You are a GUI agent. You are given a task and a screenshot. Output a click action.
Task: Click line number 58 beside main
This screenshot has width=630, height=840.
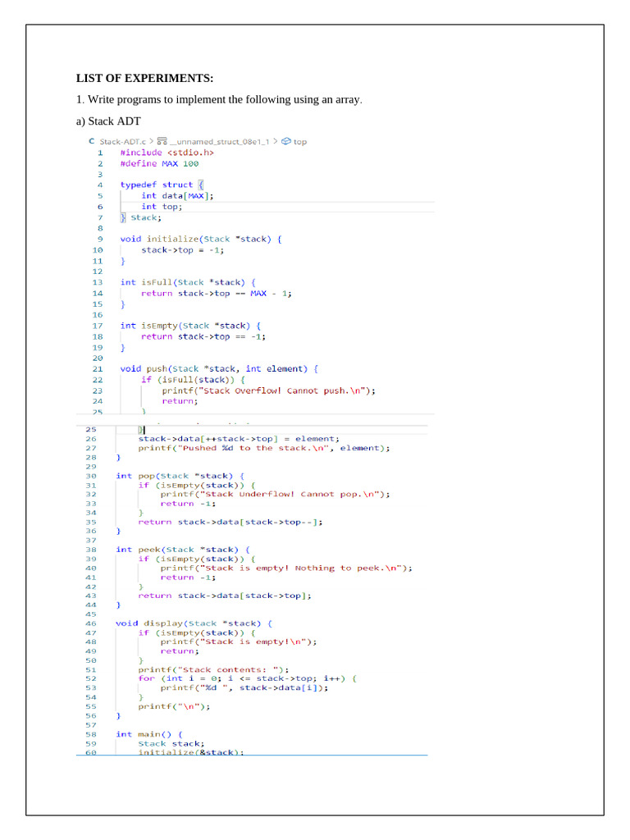[91, 734]
